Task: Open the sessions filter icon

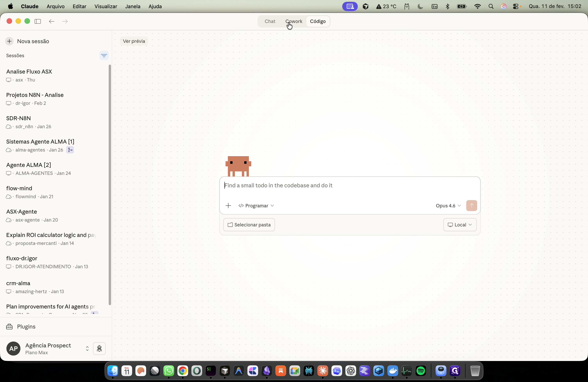Action: tap(104, 56)
